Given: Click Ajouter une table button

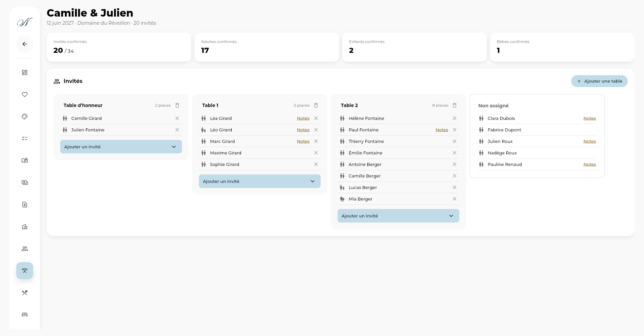Looking at the screenshot, I should (599, 81).
